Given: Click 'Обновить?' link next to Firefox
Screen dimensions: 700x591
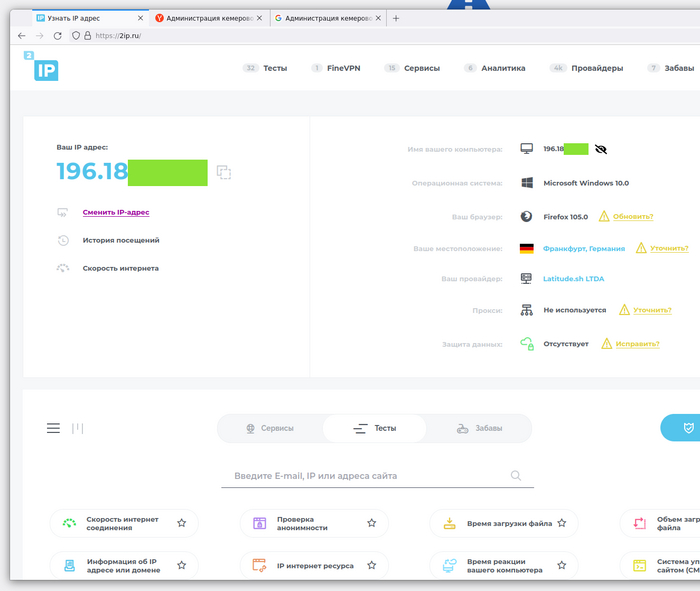Looking at the screenshot, I should click(x=632, y=216).
